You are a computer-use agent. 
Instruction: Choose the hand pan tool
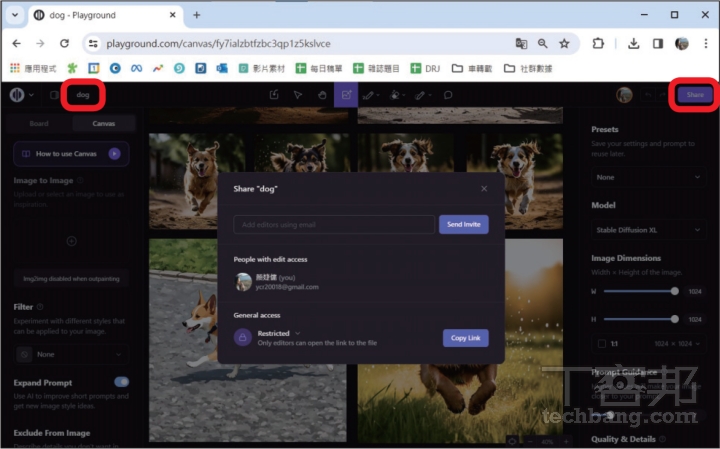(322, 95)
